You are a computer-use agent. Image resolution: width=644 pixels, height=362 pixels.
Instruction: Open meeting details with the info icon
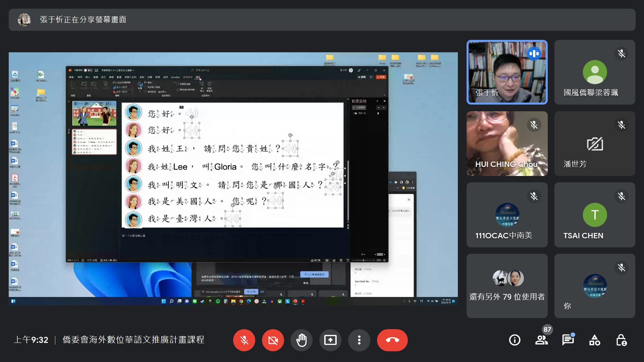(x=515, y=340)
